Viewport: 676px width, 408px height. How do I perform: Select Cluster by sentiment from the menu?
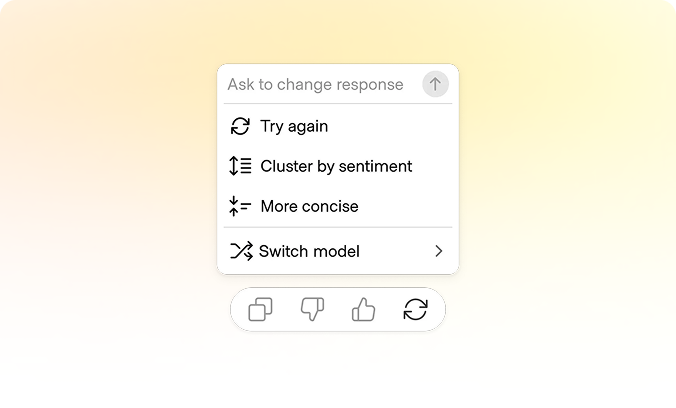click(x=338, y=166)
